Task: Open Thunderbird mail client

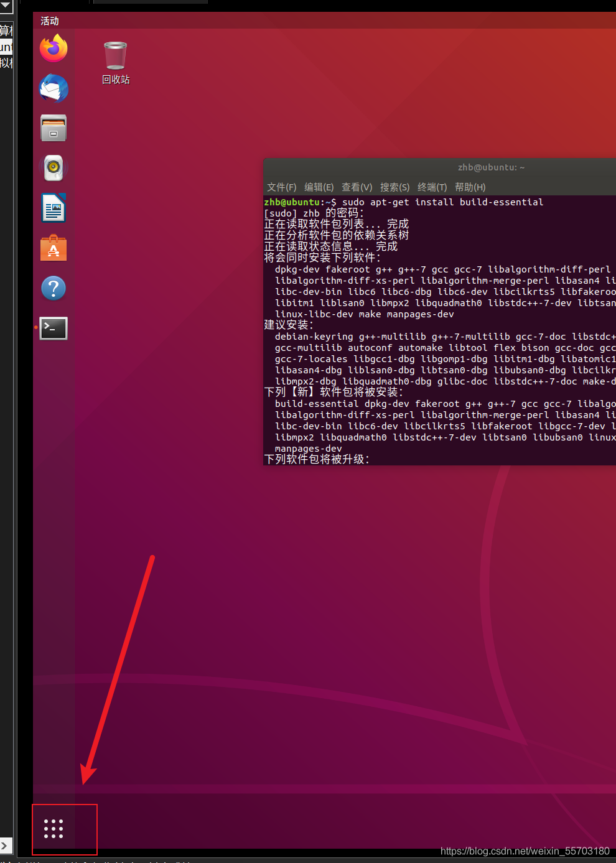Action: click(x=53, y=88)
